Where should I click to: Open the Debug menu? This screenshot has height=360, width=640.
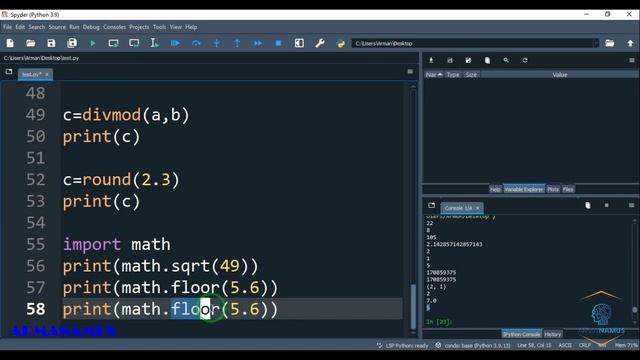[x=91, y=27]
